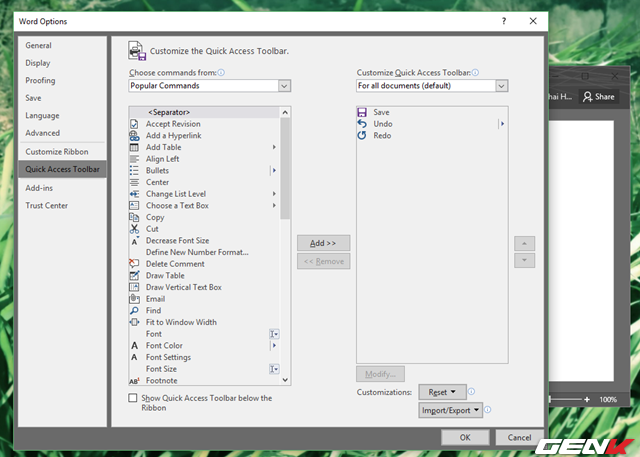Click the commands list scroll down arrow
This screenshot has height=457, width=640.
point(285,380)
